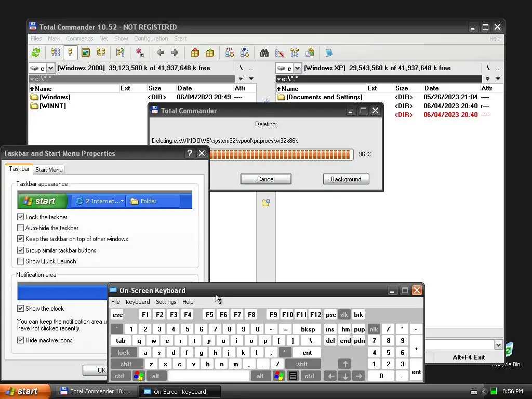The width and height of the screenshot is (532, 399).
Task: Click the Windows logo key beside left ctrl
Action: point(138,376)
